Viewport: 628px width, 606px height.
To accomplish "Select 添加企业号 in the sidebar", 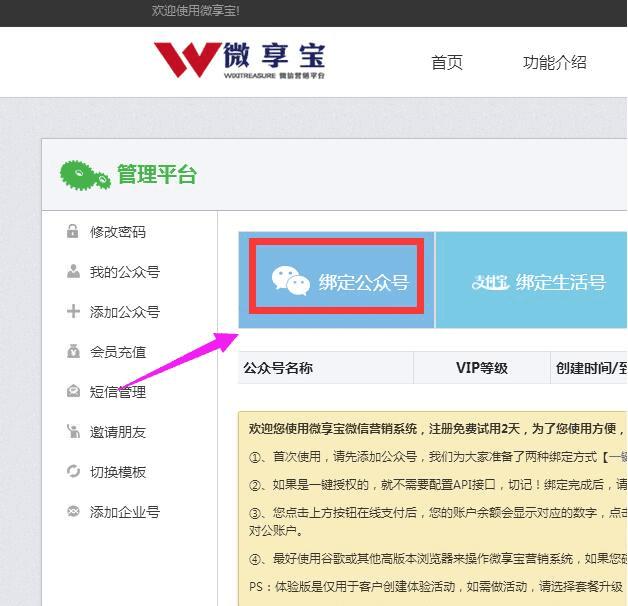I will point(125,511).
